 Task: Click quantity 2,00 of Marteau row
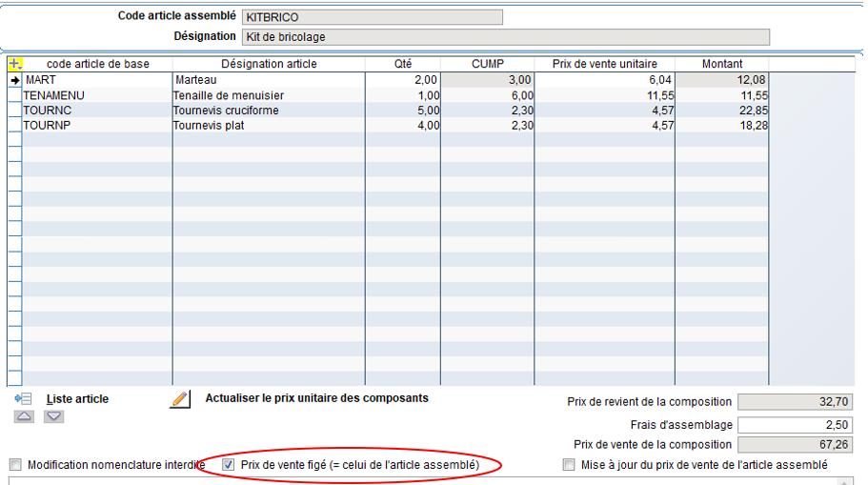coord(403,80)
